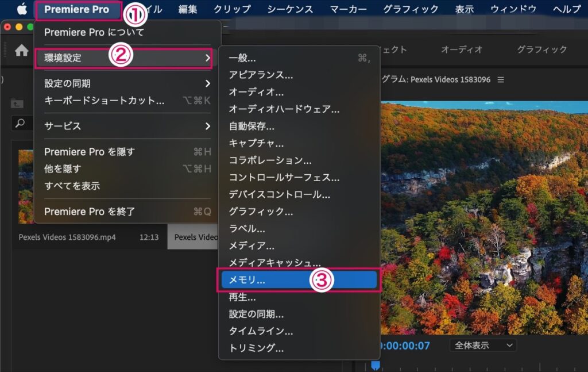Image resolution: width=588 pixels, height=372 pixels.
Task: Open the マーカー menu
Action: coord(348,9)
